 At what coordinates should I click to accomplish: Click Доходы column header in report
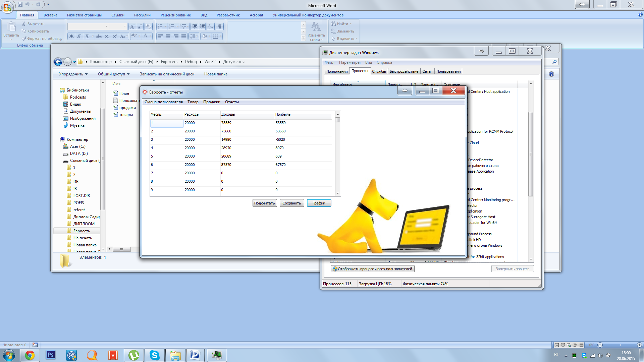coord(247,114)
